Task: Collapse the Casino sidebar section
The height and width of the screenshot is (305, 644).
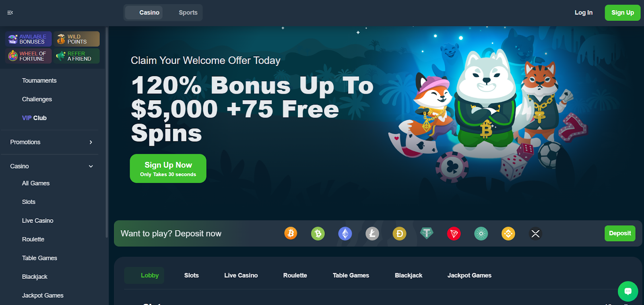Action: [91, 166]
